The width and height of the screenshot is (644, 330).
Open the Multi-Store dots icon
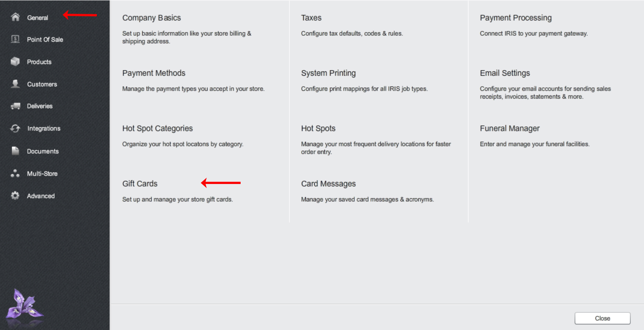click(x=15, y=173)
